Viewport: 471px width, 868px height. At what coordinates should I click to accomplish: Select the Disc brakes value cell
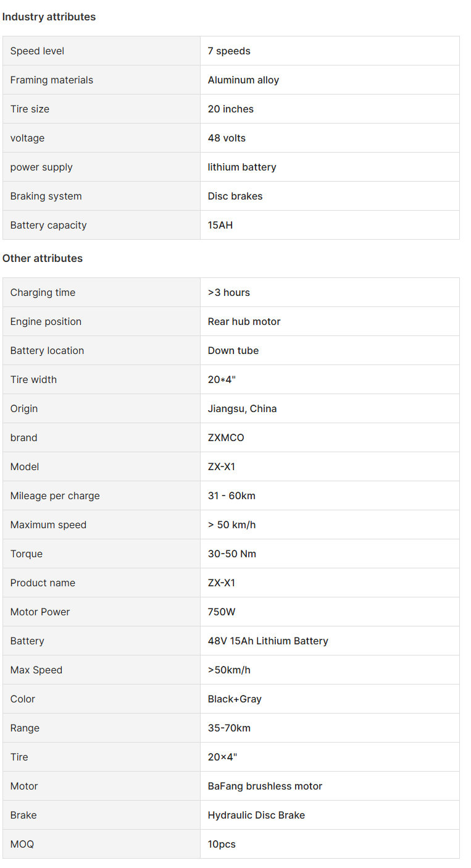coord(330,196)
